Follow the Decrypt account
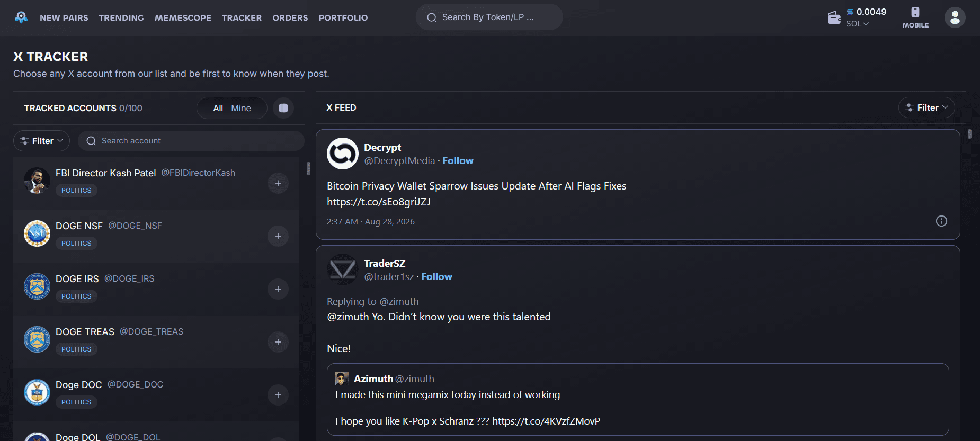The width and height of the screenshot is (980, 441). (x=458, y=161)
